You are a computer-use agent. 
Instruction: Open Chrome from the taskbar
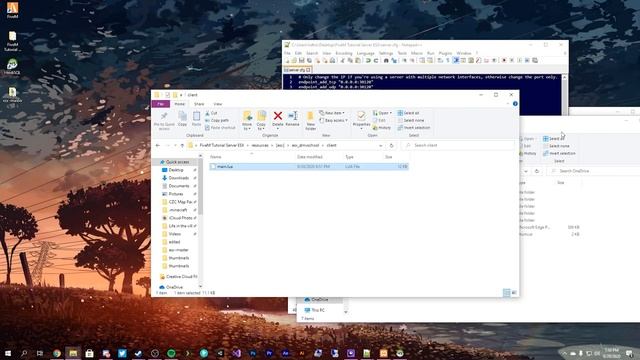click(57, 353)
